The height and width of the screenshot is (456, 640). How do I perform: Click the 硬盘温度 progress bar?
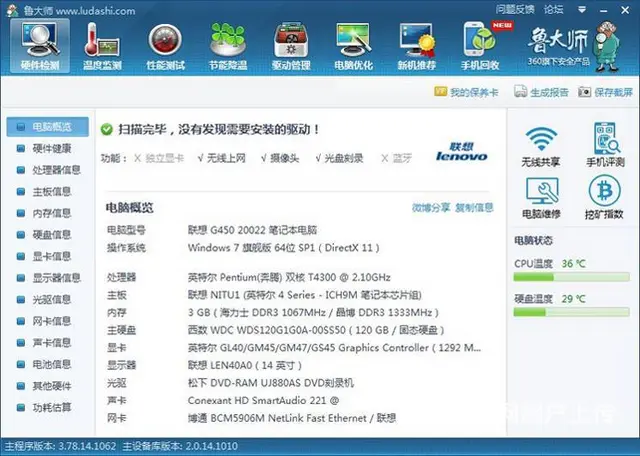571,312
